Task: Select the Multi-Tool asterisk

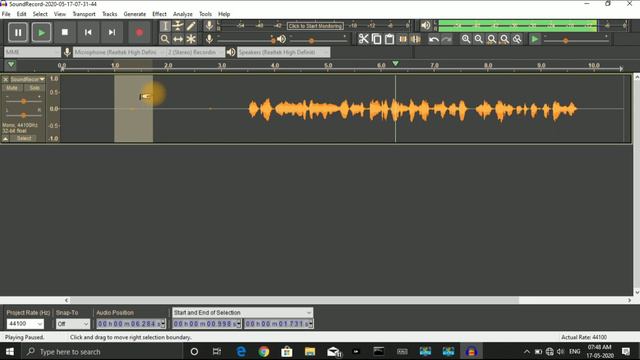Action: [191, 39]
